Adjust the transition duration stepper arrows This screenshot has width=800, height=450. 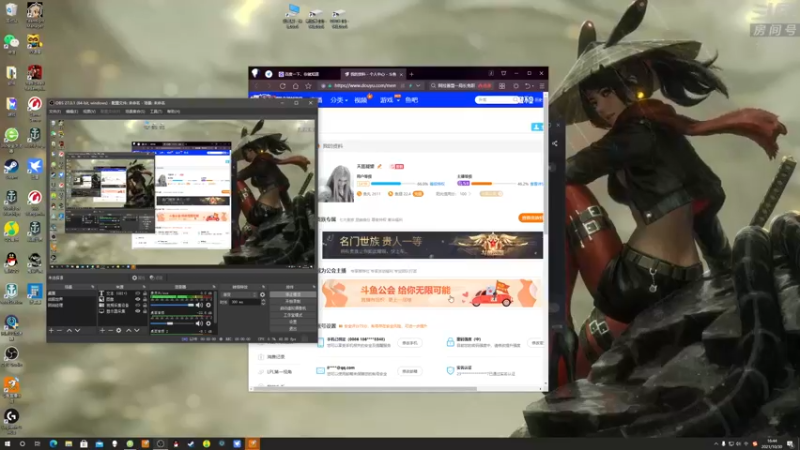point(263,302)
